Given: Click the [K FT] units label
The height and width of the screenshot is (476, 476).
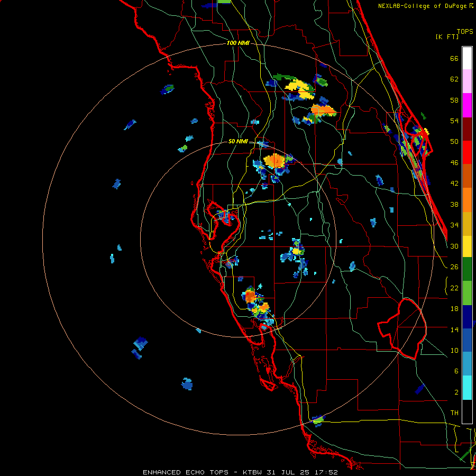Looking at the screenshot, I should tap(447, 36).
